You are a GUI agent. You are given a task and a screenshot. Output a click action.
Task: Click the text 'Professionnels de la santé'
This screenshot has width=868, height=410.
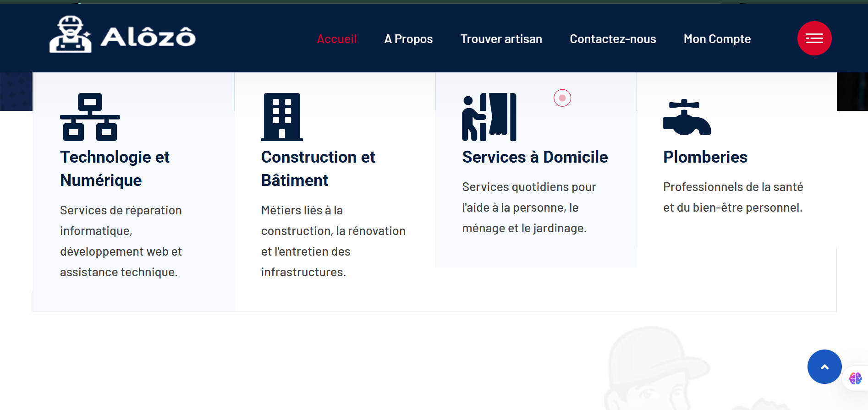coord(733,187)
